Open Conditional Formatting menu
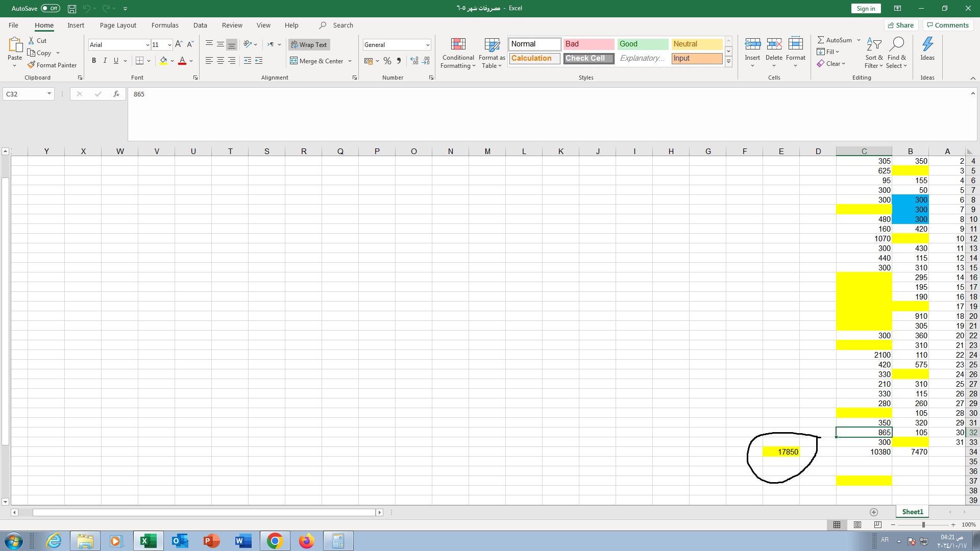This screenshot has height=551, width=980. tap(458, 53)
